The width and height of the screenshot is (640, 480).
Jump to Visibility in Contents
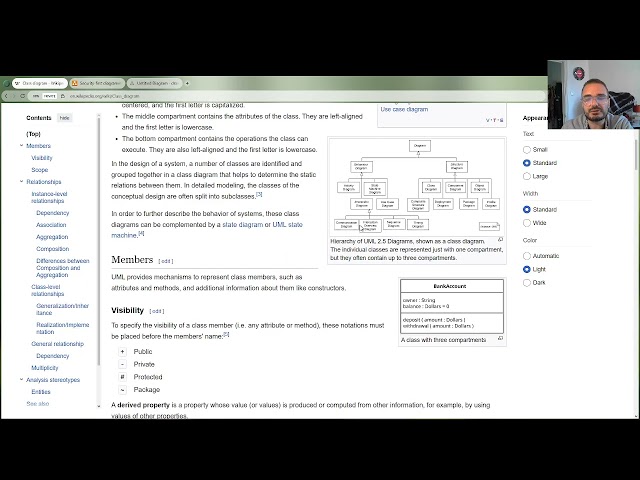point(42,158)
